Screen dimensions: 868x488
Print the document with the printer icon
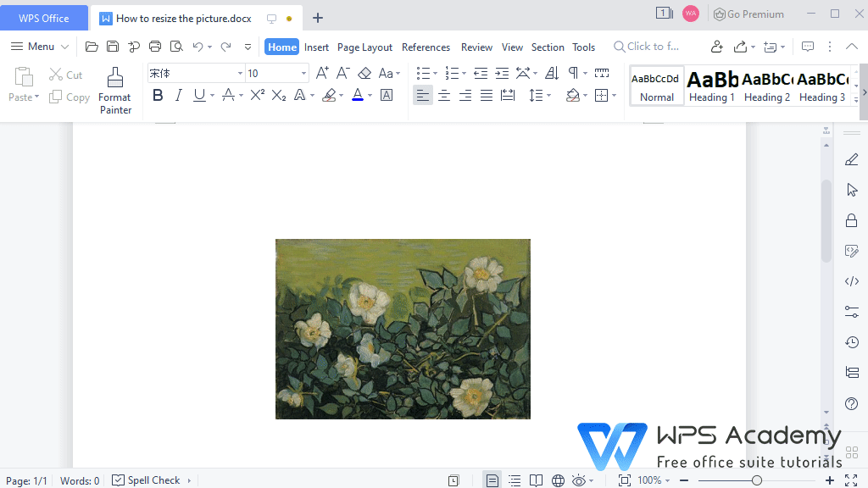155,47
